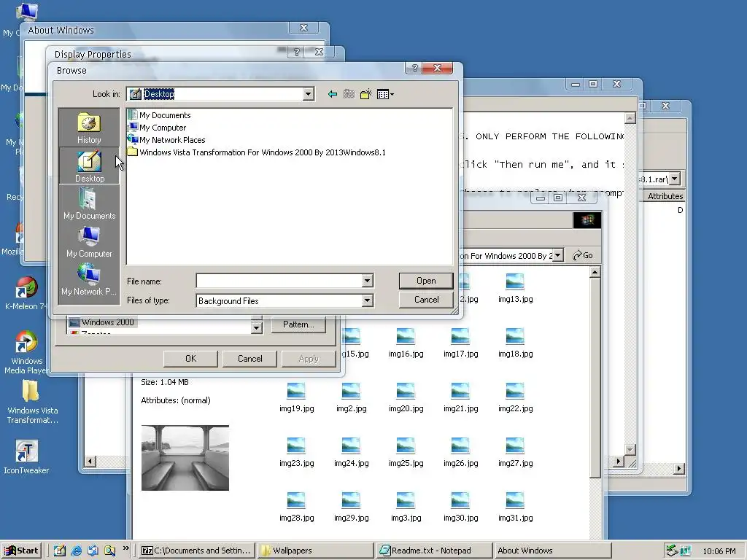
Task: Go back to last folder visited
Action: click(333, 94)
